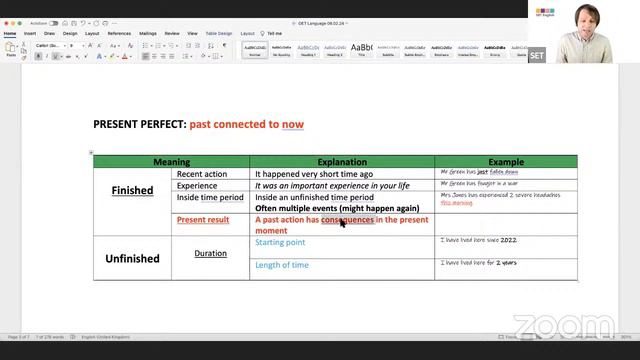
Task: Toggle Bold formatting
Action: (x=38, y=56)
